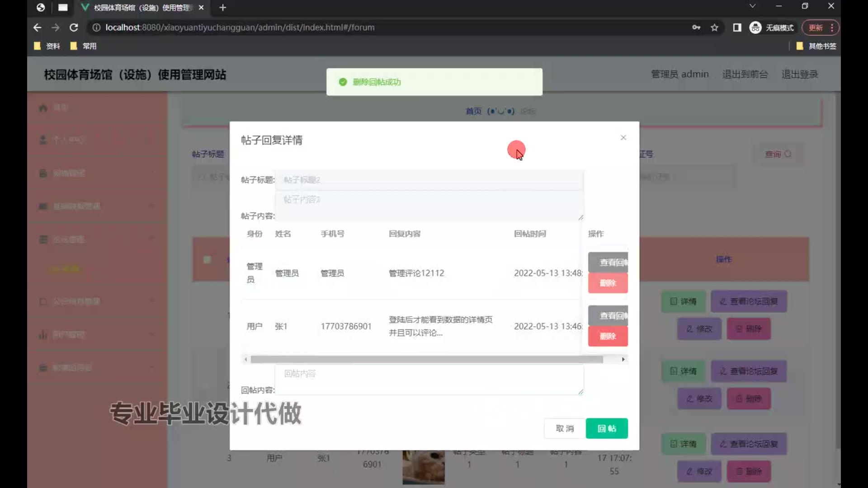
Task: Open a new browser tab with plus
Action: point(222,8)
